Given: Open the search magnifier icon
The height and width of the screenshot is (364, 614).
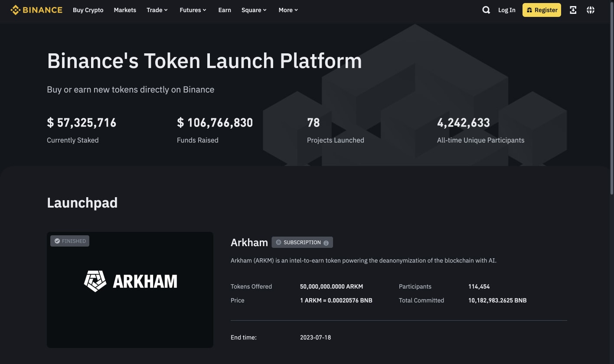Looking at the screenshot, I should pyautogui.click(x=486, y=10).
